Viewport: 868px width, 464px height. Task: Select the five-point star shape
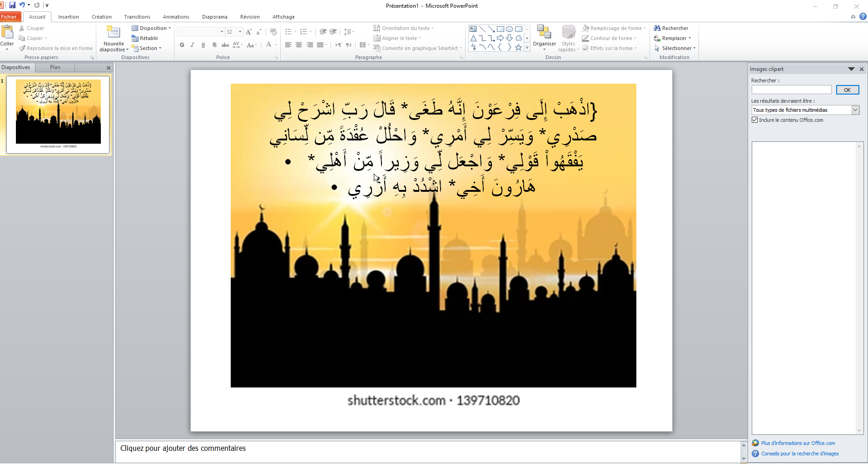point(518,47)
